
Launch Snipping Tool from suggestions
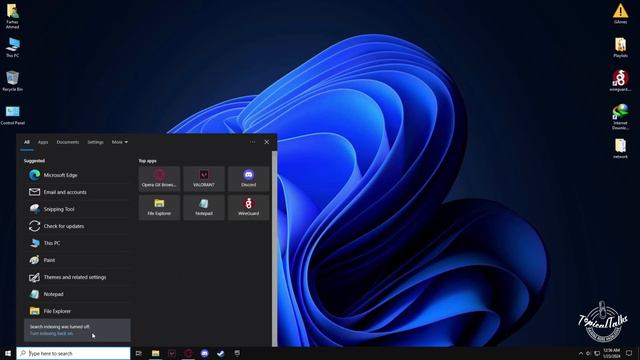77,209
